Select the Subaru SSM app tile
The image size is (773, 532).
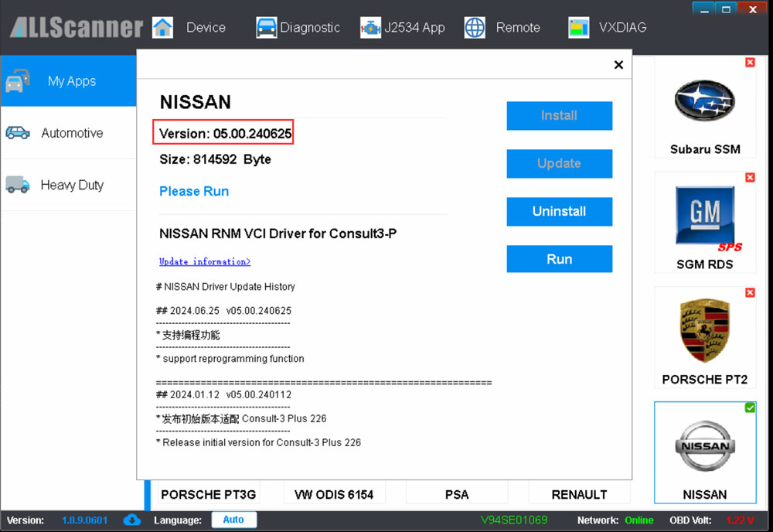[x=704, y=107]
